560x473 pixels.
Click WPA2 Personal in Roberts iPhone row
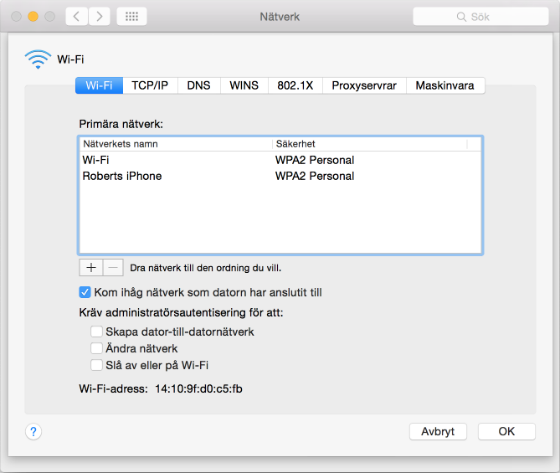[x=315, y=176]
